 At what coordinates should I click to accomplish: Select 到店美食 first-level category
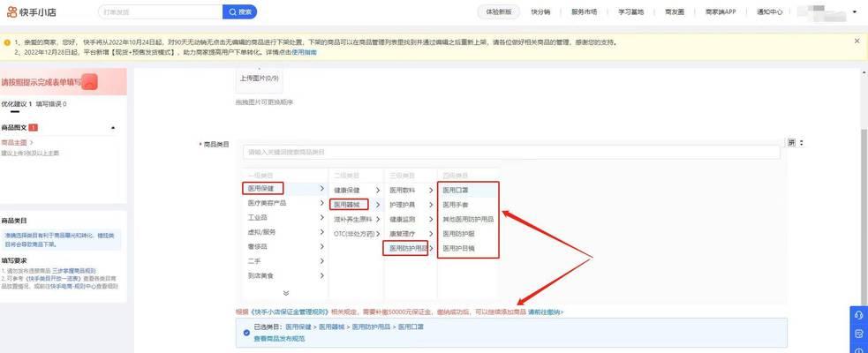[260, 275]
